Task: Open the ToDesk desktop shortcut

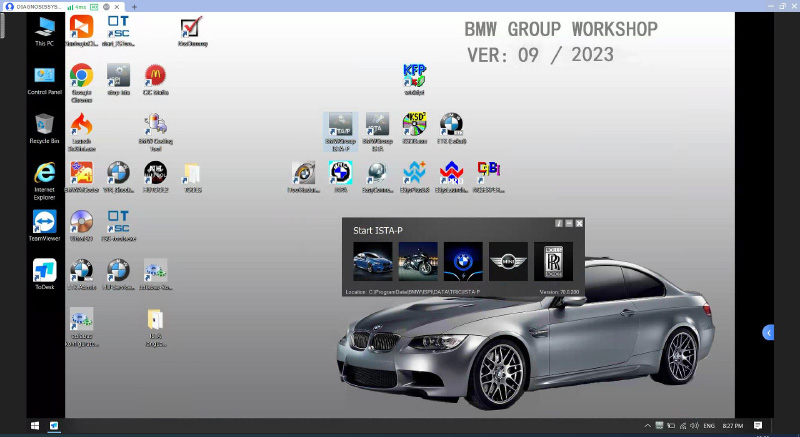Action: coord(44,270)
